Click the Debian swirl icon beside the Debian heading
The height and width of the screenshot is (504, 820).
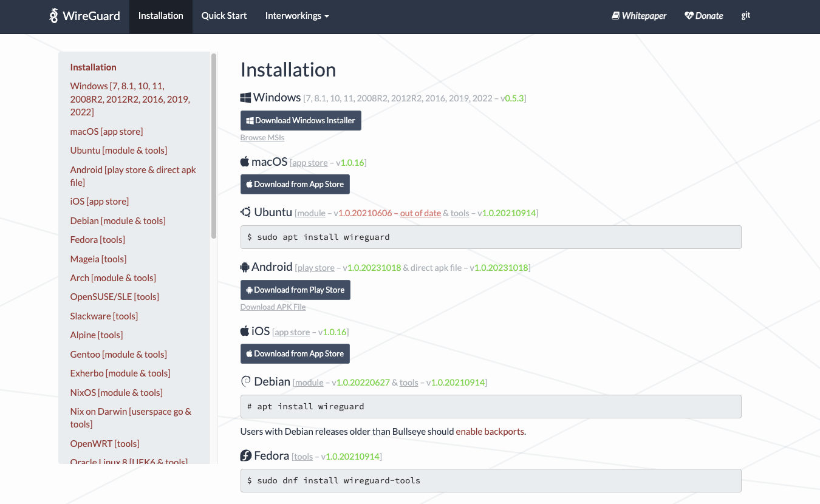pos(246,381)
